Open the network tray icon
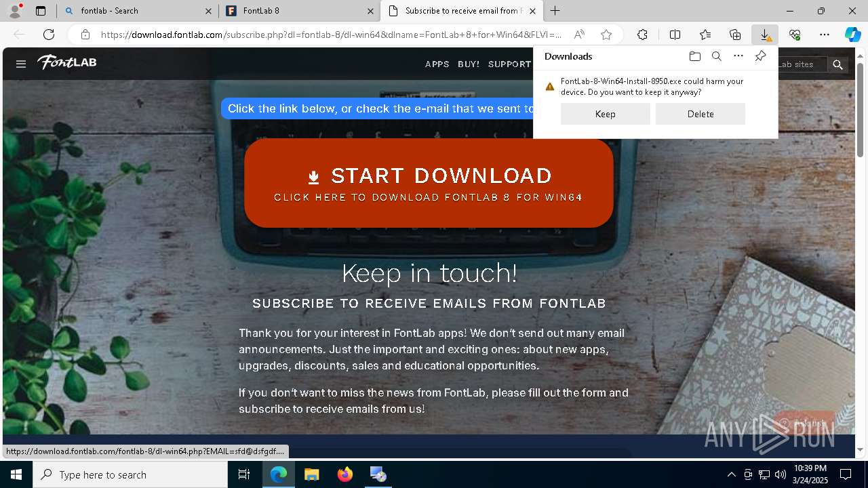Screen dimensions: 868x488 pyautogui.click(x=764, y=474)
